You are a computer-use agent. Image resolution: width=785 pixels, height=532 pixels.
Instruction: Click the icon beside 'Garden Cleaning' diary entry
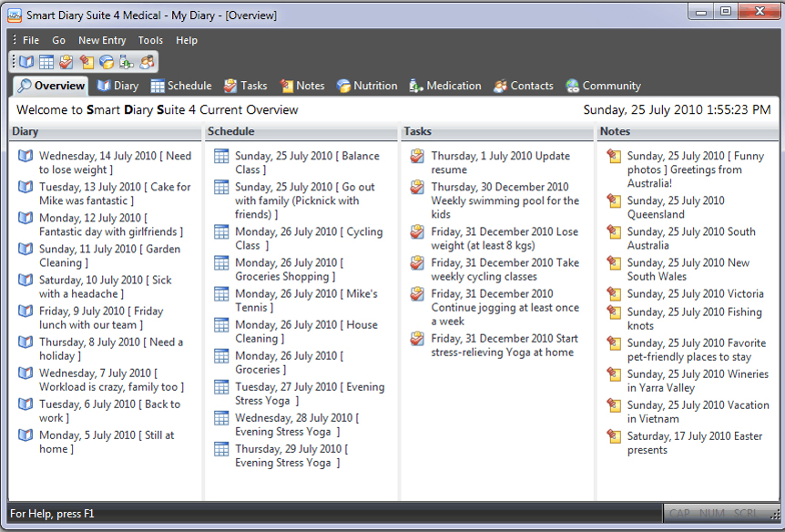(x=25, y=250)
